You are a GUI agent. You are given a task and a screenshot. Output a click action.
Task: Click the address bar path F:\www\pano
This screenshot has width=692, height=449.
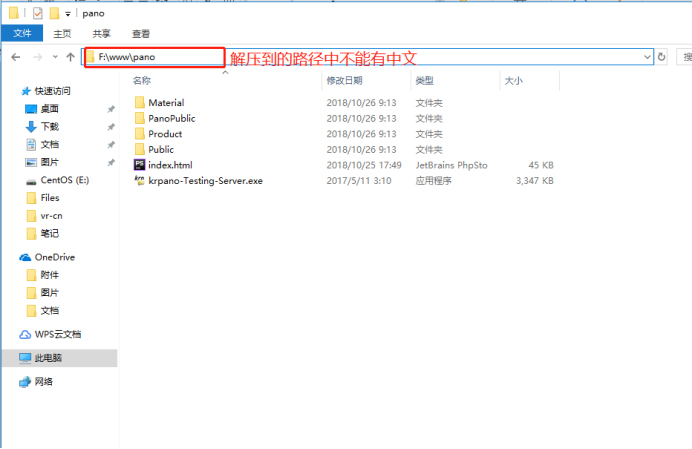pyautogui.click(x=127, y=57)
